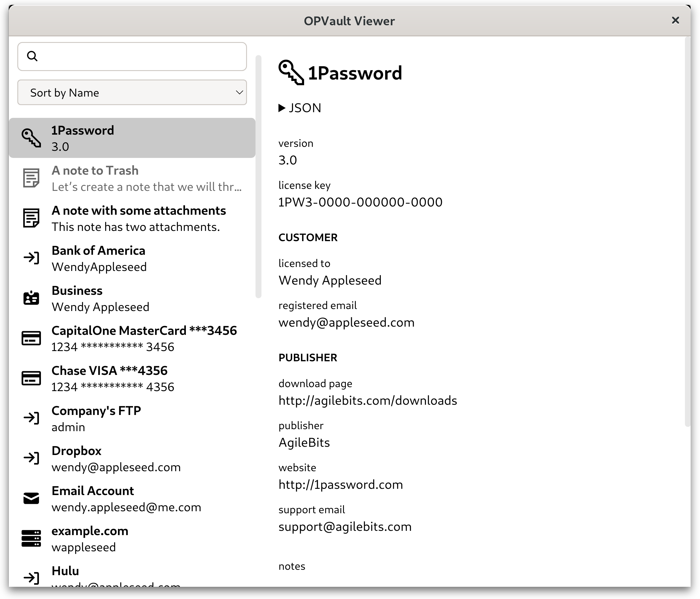
Task: Open CapitalOne MasterCard ***3456 entry
Action: pyautogui.click(x=132, y=338)
